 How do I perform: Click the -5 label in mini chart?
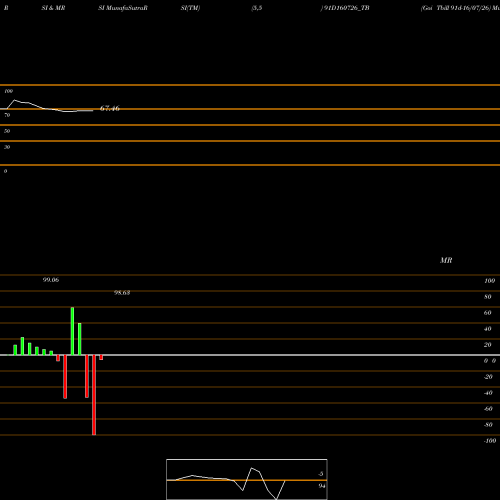321,474
